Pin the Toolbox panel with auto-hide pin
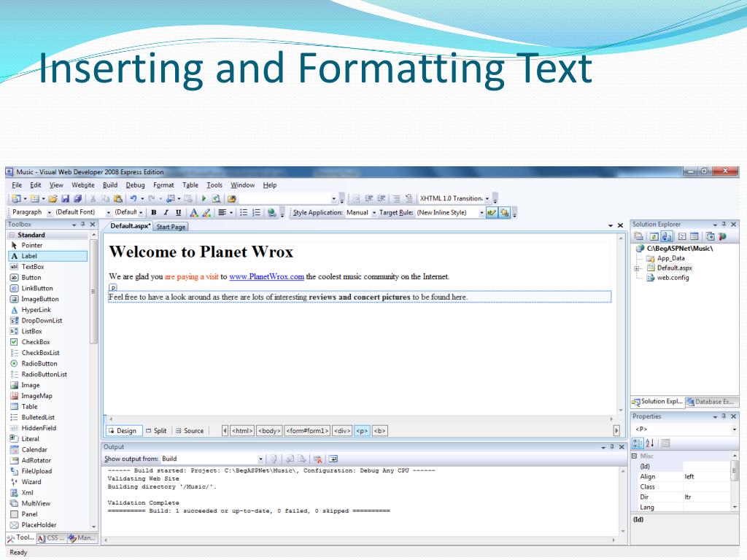 (83, 225)
